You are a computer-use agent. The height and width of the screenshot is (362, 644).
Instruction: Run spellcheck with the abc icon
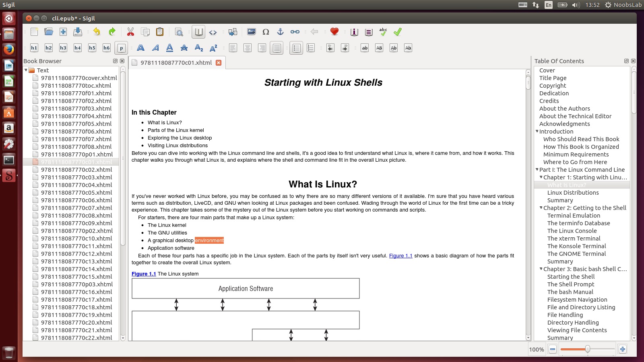pyautogui.click(x=383, y=32)
